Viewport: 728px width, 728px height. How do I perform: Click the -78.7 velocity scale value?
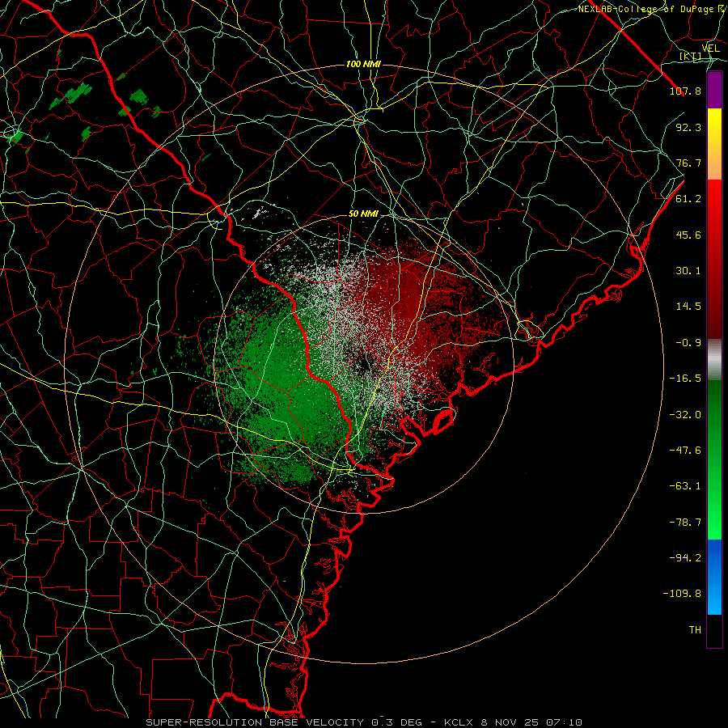click(x=685, y=523)
